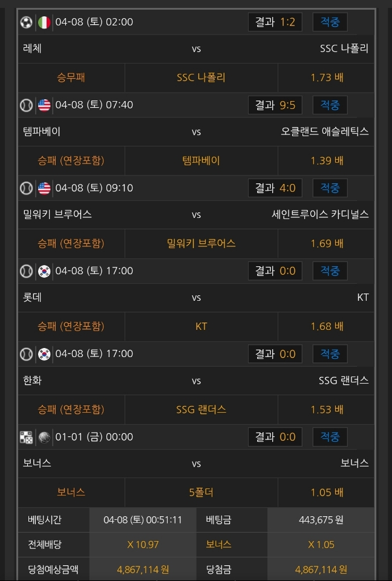Screen dimensions: 392x581
Task: Click the 적중 badge for 템파베이 game
Action: click(x=330, y=105)
